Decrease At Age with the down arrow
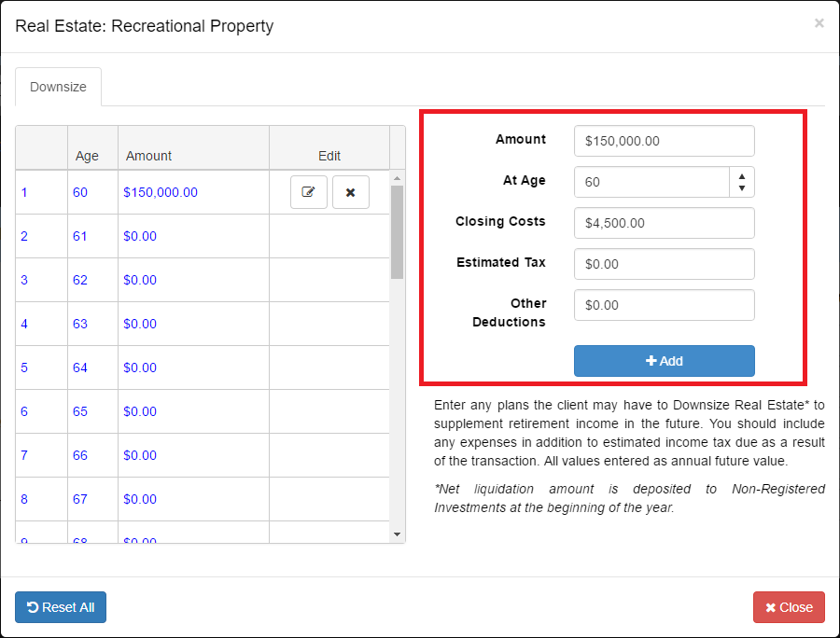840x638 pixels. [742, 188]
